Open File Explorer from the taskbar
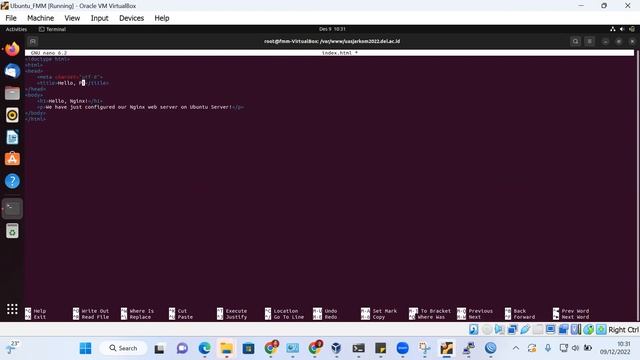This screenshot has width=640, height=360. tap(226, 348)
